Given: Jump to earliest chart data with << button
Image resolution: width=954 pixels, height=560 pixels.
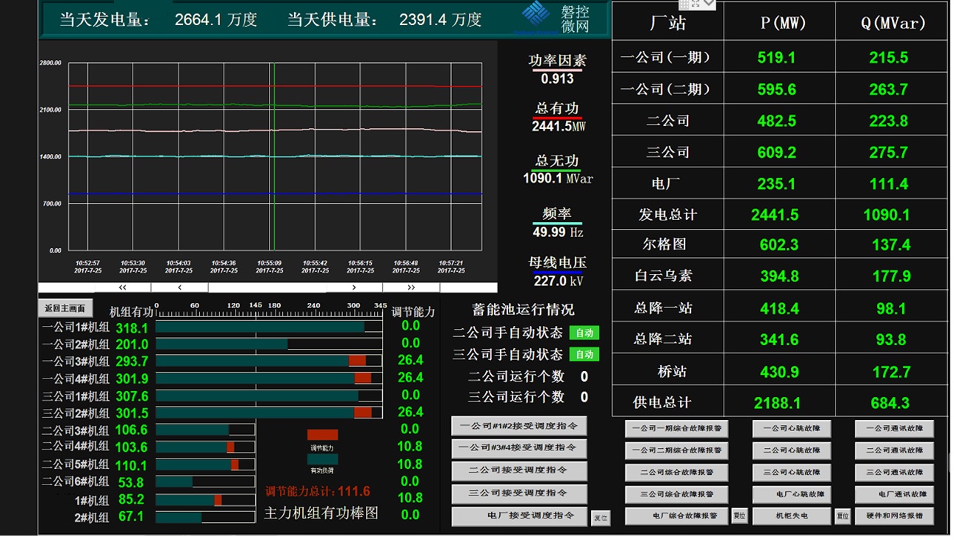Looking at the screenshot, I should coord(123,287).
